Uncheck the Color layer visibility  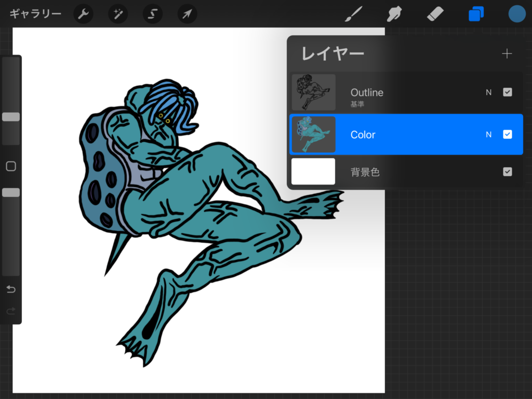tap(508, 135)
